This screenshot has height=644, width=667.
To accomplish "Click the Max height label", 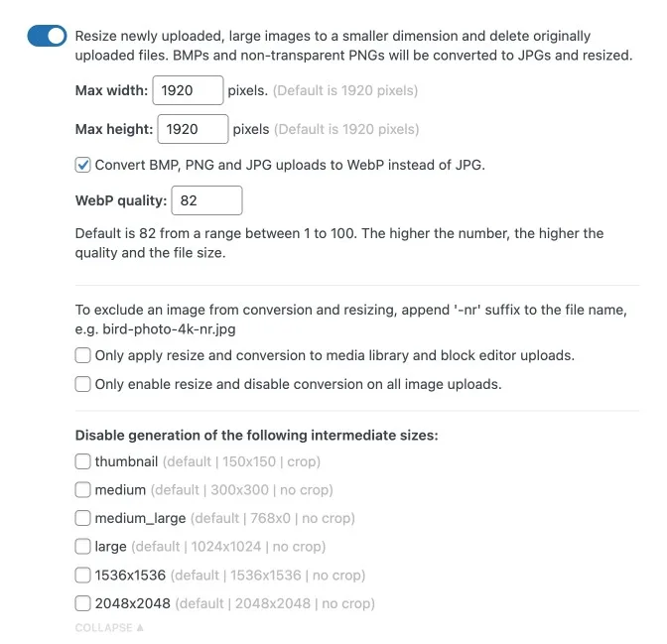I will pos(114,129).
